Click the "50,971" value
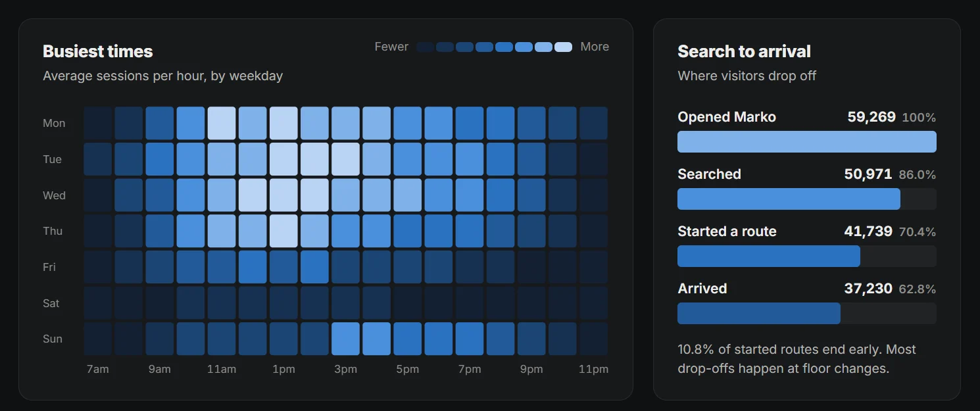 868,174
